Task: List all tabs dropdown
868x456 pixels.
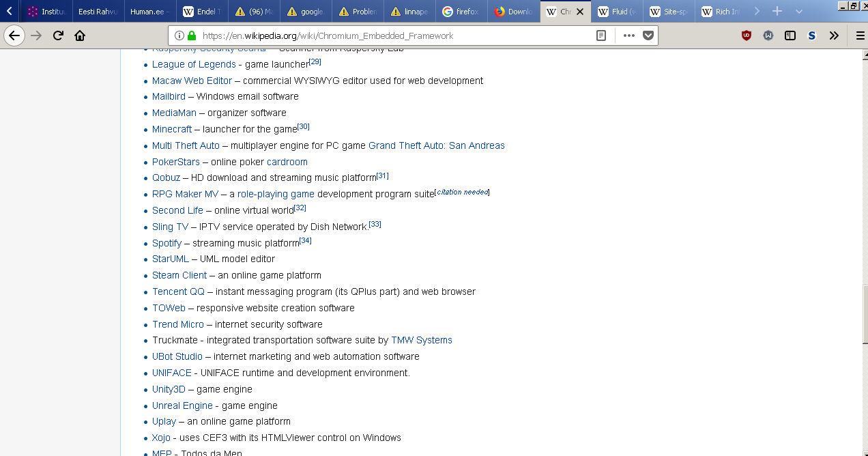Action: pos(799,12)
